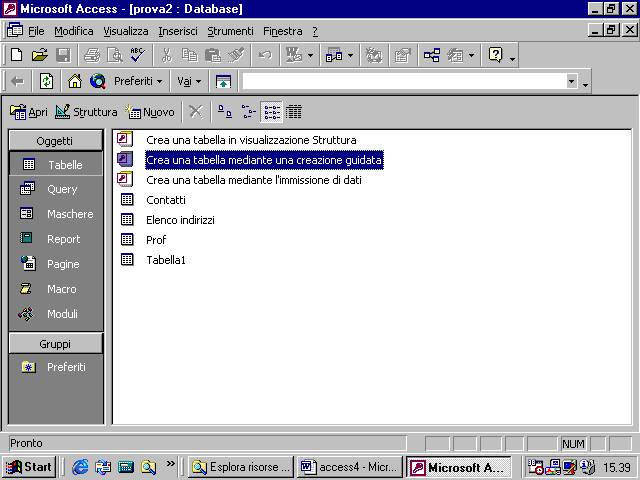Open the Vai dropdown menu
The image size is (640, 480).
[x=189, y=81]
